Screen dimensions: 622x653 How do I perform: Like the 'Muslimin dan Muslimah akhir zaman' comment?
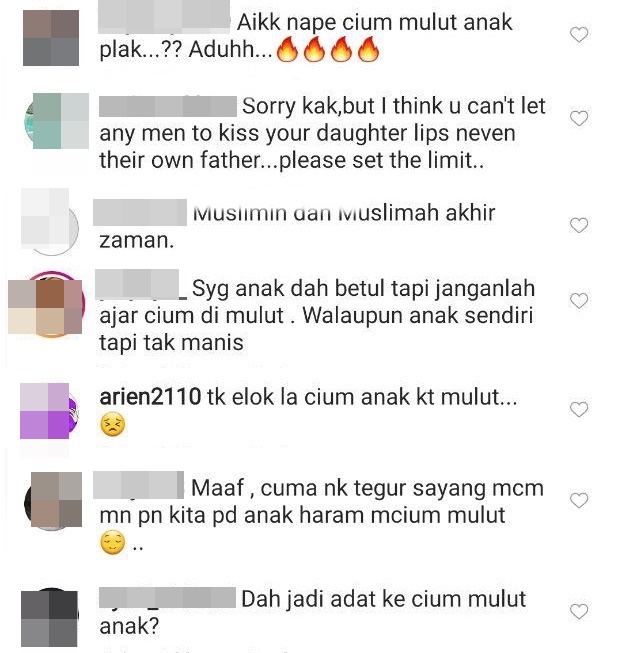point(579,225)
